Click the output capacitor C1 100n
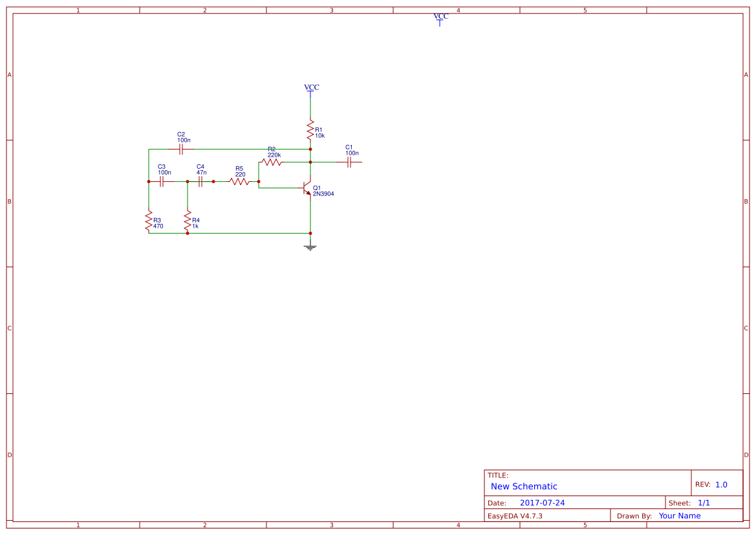756x535 pixels. (x=349, y=161)
